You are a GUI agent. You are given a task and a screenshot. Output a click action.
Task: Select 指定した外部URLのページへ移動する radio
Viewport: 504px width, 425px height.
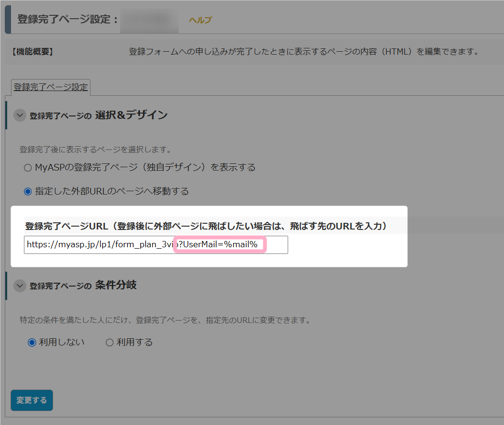point(28,192)
